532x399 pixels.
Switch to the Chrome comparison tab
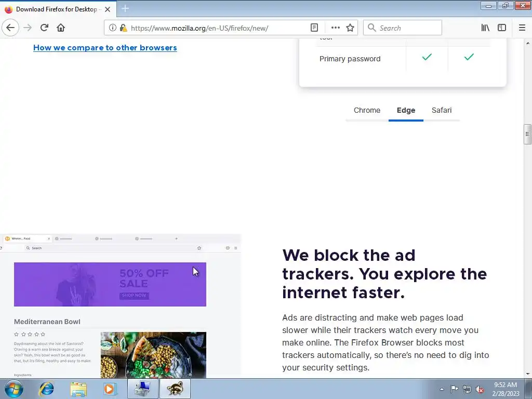pos(367,110)
